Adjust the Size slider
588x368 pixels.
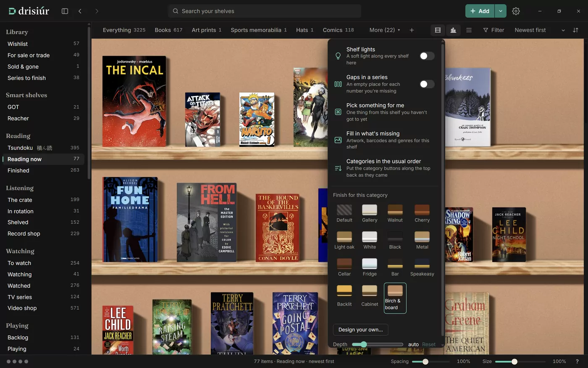click(520, 362)
